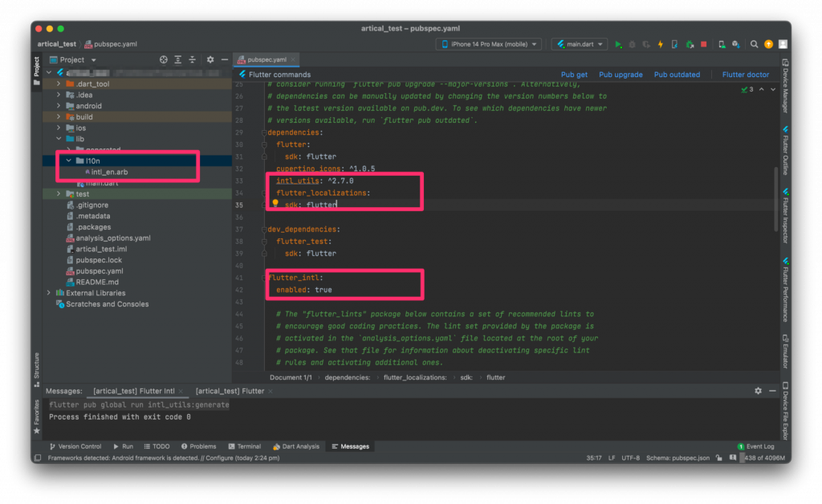Open the Run tool window
Screen dimensions: 822x504
pyautogui.click(x=123, y=446)
